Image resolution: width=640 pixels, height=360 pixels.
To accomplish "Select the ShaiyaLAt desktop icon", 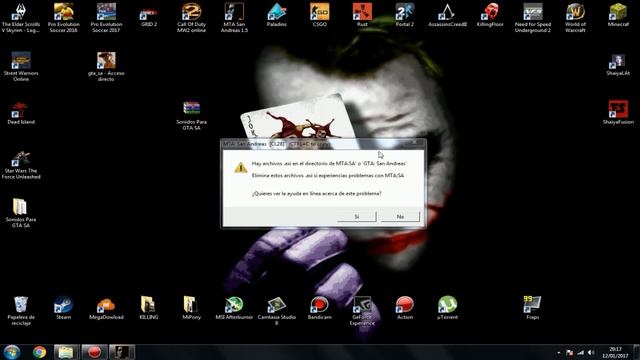I will [618, 64].
